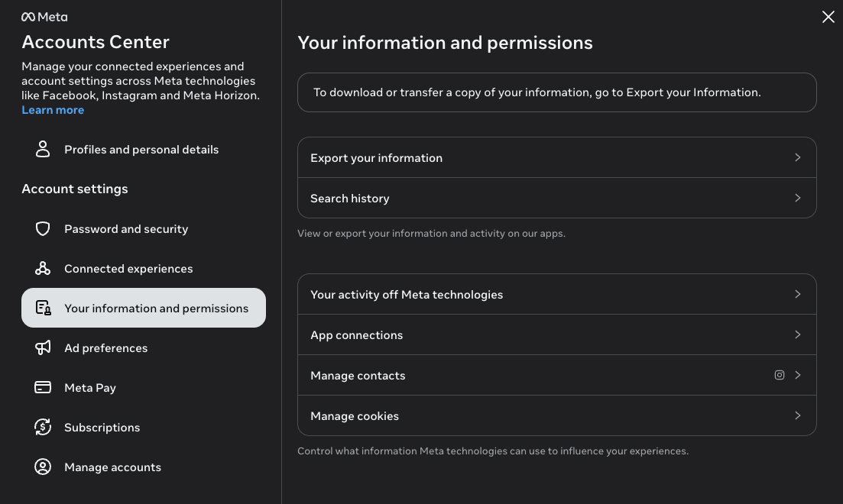Click the document-lock icon for Your information and permissions
The image size is (843, 504).
point(43,308)
